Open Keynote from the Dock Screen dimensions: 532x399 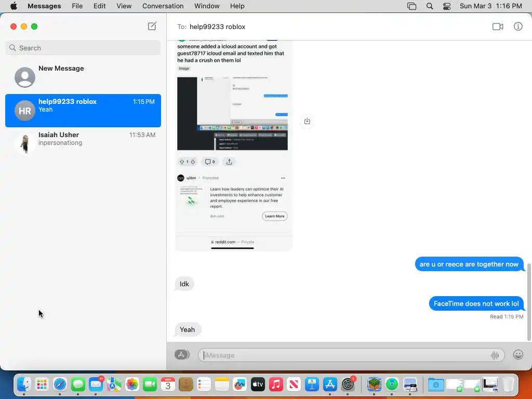(x=312, y=385)
